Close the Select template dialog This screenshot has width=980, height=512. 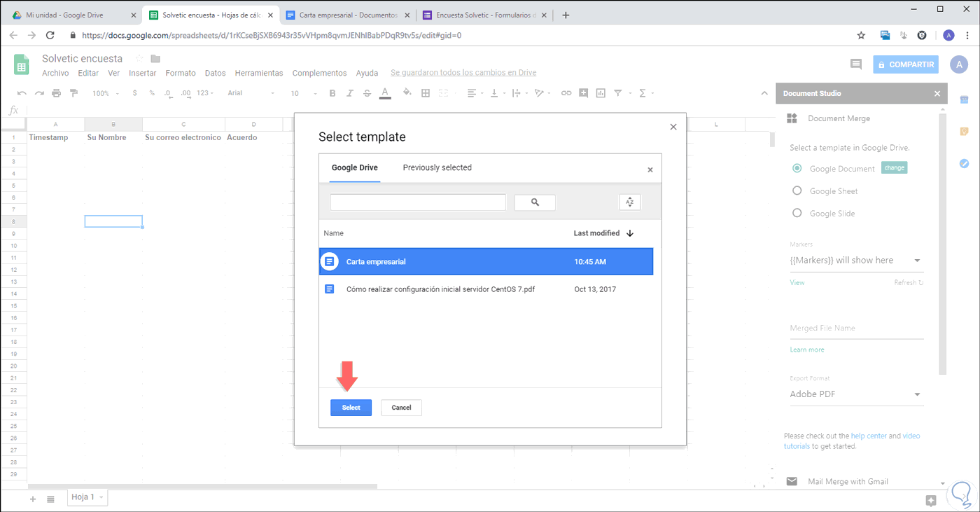673,127
